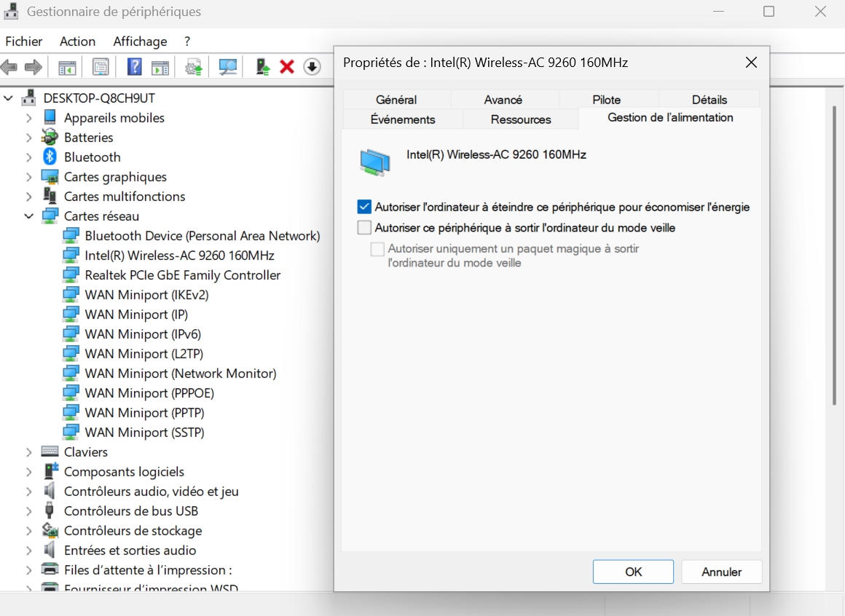Click the black down-arrow disable device icon
The width and height of the screenshot is (845, 616).
click(x=312, y=67)
